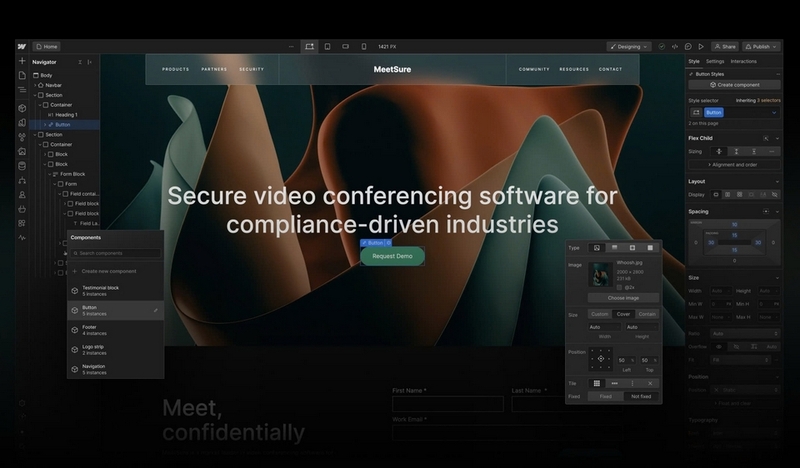Click the green status check icon

coord(661,46)
